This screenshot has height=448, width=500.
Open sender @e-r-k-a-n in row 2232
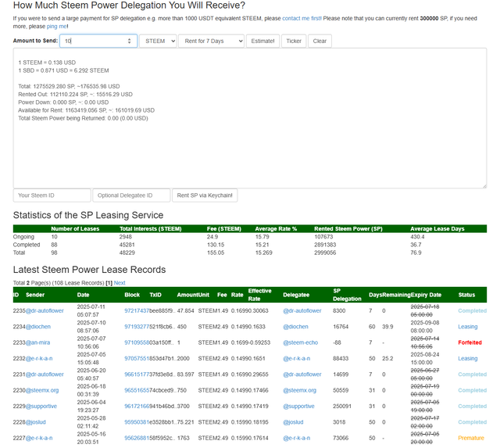pos(39,358)
